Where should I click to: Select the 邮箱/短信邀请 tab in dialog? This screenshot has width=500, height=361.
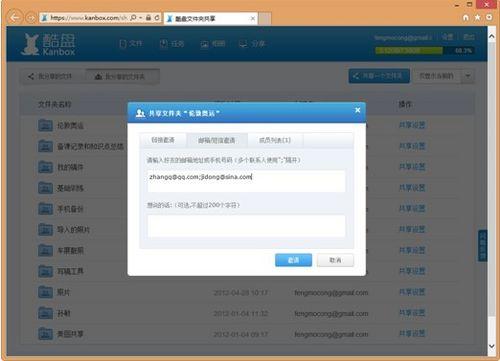(217, 140)
